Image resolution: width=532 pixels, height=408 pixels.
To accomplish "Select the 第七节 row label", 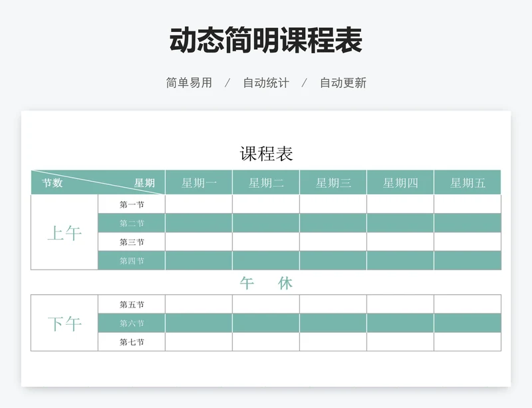I will [x=132, y=341].
